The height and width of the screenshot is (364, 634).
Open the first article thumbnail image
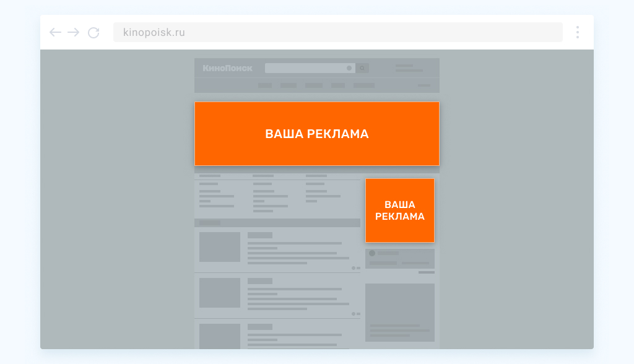click(x=220, y=247)
